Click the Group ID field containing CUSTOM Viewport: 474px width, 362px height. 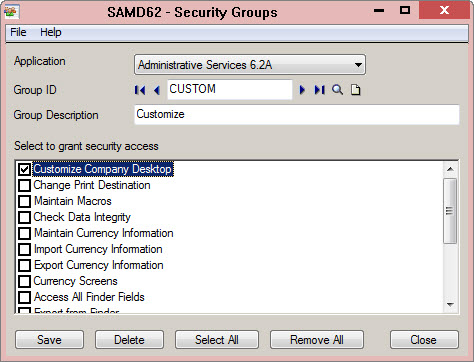(230, 89)
